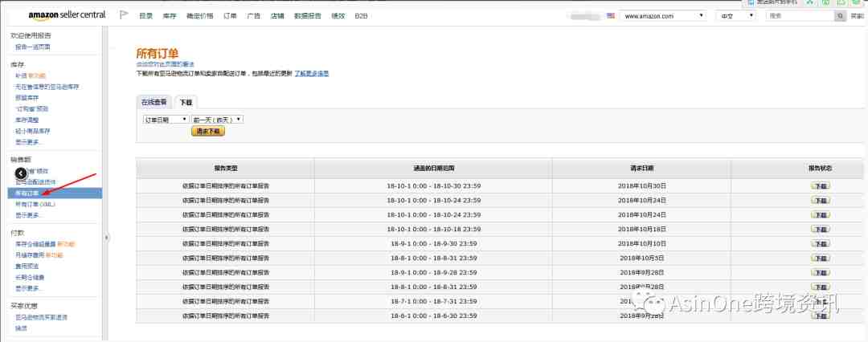Open the 中文 language dropdown

(x=735, y=16)
